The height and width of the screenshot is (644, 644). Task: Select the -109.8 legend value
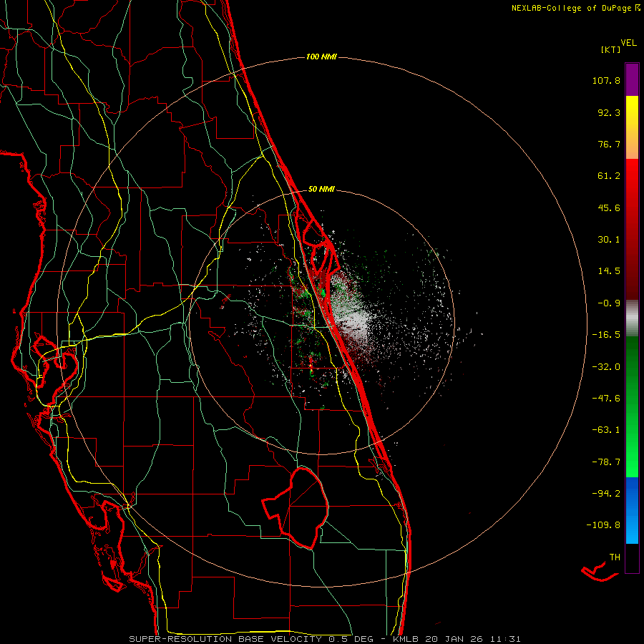(603, 525)
